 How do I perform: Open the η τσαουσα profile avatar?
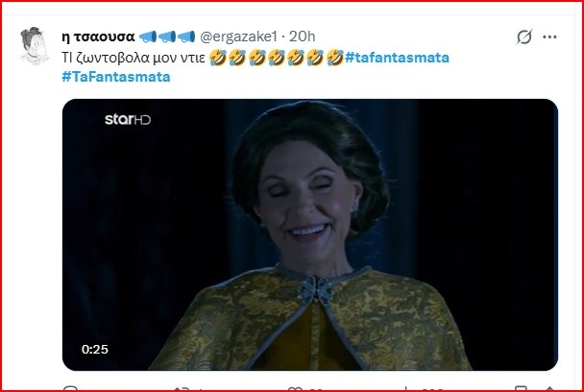click(35, 45)
